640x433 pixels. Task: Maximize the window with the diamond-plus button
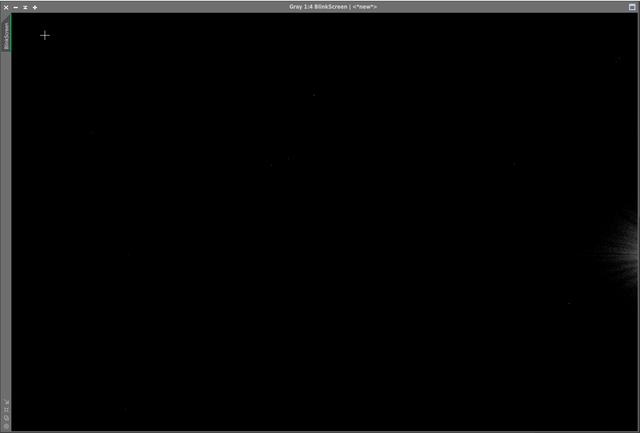click(x=35, y=7)
